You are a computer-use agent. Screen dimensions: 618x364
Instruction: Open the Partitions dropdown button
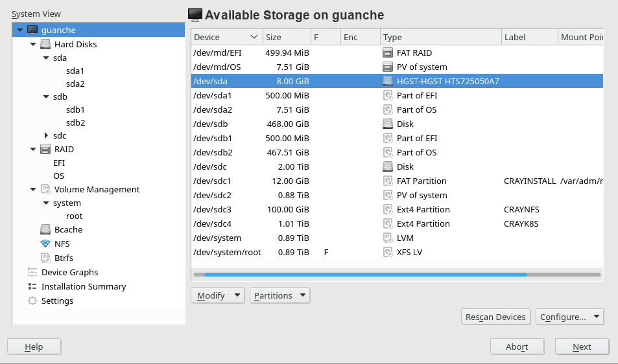click(x=279, y=296)
